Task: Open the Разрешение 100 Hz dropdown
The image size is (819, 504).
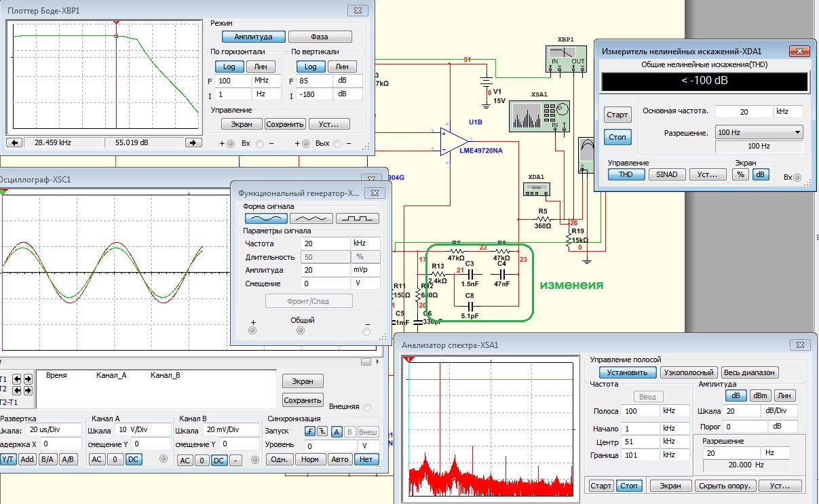Action: pos(759,132)
